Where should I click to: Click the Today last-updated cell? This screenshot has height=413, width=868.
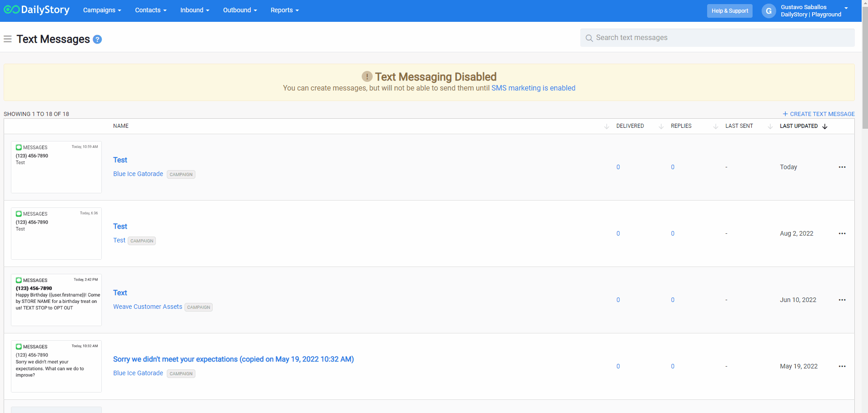click(x=788, y=167)
